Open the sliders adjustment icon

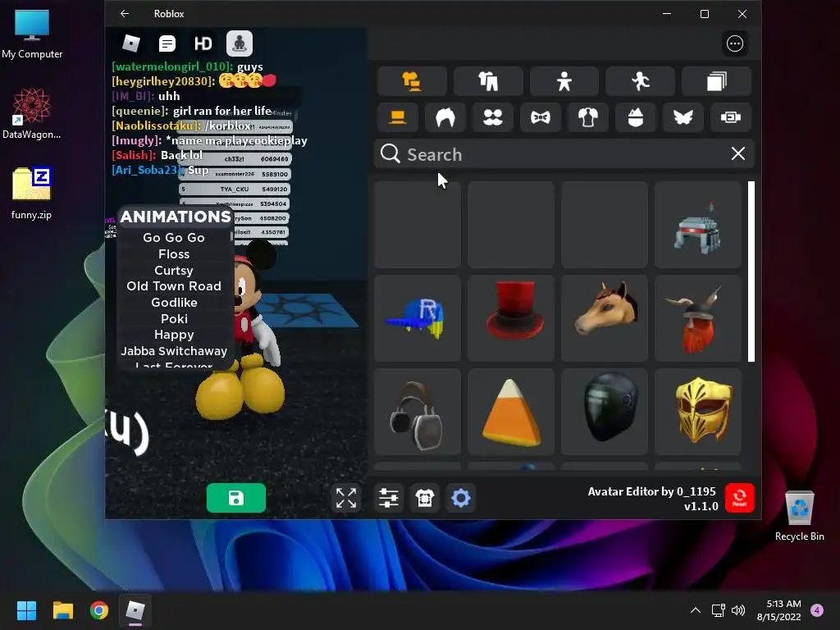(x=388, y=498)
